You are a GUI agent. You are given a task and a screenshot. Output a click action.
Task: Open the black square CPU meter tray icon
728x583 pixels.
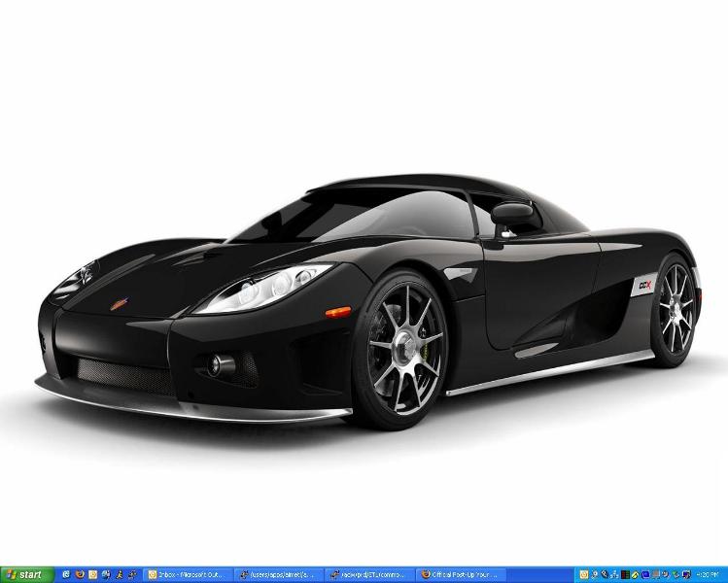626,574
